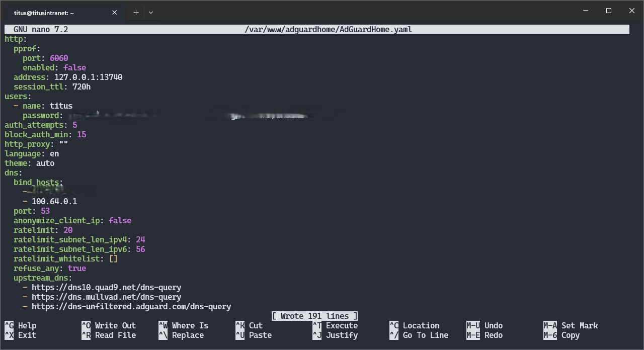Minimize the terminal window
644x350 pixels.
(x=585, y=11)
